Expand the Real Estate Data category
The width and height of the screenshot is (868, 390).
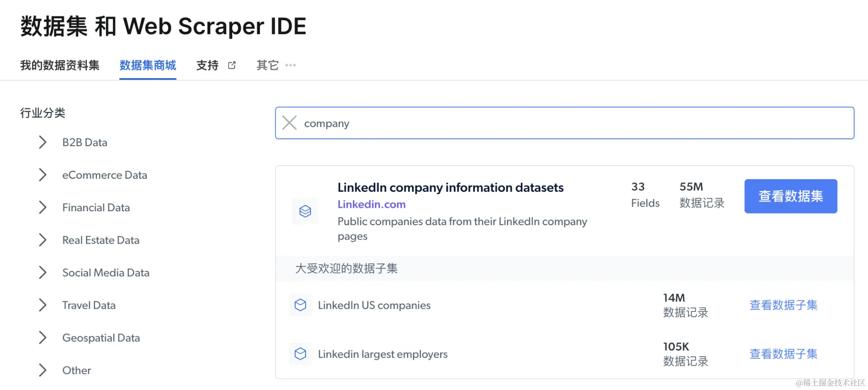click(x=43, y=240)
